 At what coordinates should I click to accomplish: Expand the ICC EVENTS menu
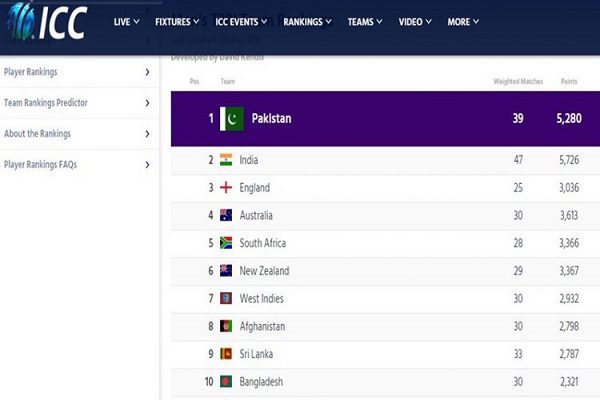[x=241, y=22]
